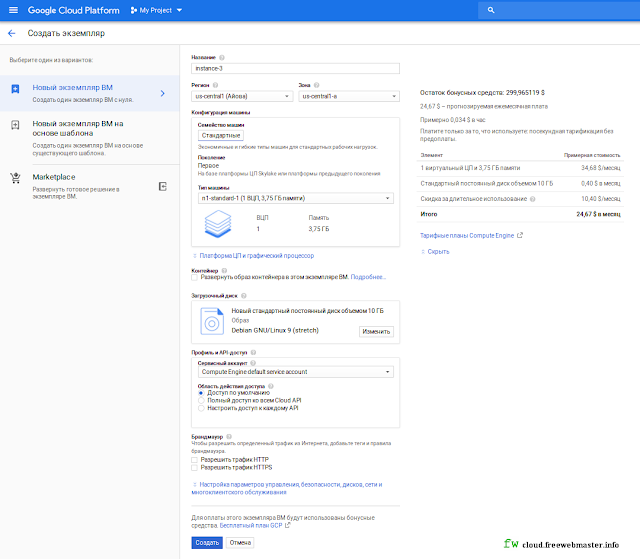The image size is (640, 559).
Task: Click help icon next to Контейнер
Action: coord(224,271)
